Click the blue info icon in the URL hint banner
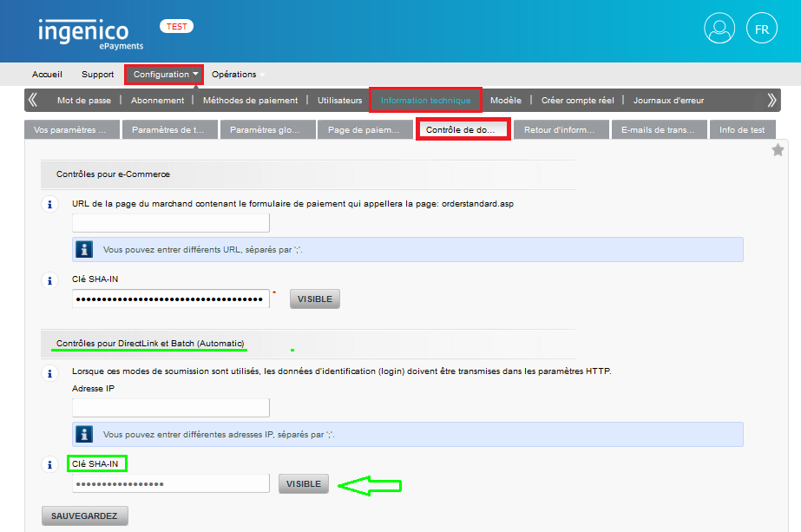This screenshot has height=532, width=801. [x=82, y=249]
